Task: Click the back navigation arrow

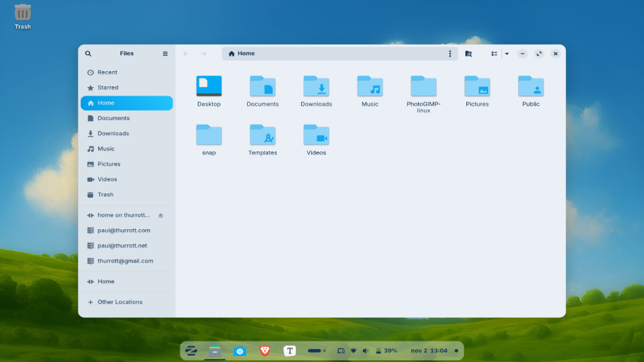Action: pos(185,53)
